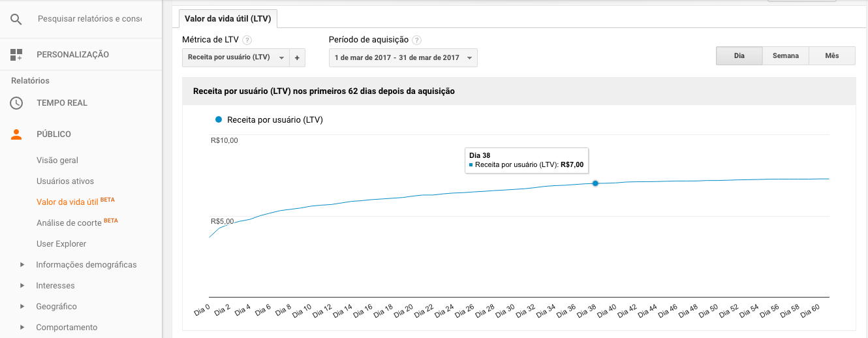Go to Visão geral under Público
This screenshot has height=338, width=868.
(57, 161)
